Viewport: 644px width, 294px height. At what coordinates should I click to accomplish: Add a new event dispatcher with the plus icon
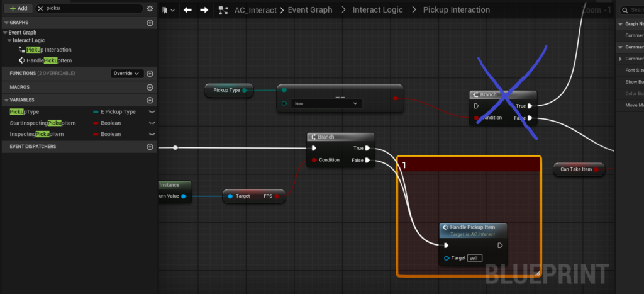[150, 147]
